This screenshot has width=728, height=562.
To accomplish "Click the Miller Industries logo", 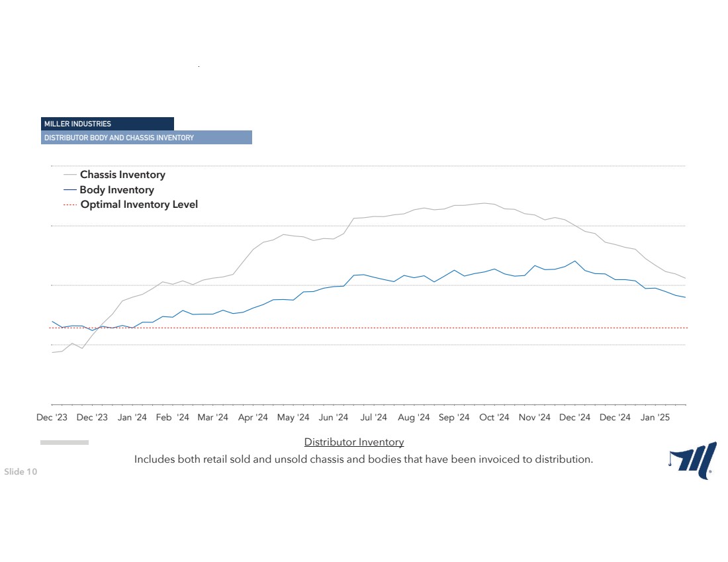I will (692, 460).
